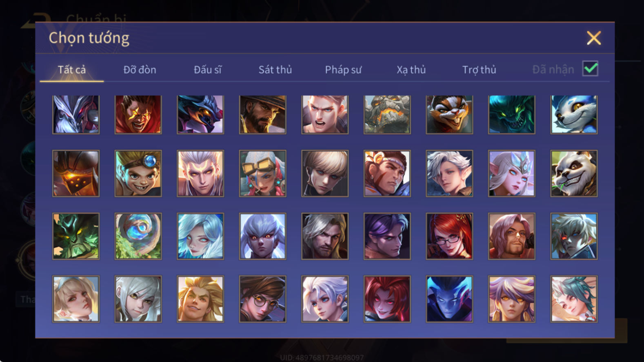Show the Sát thủ heroes tab
The height and width of the screenshot is (362, 644).
275,70
